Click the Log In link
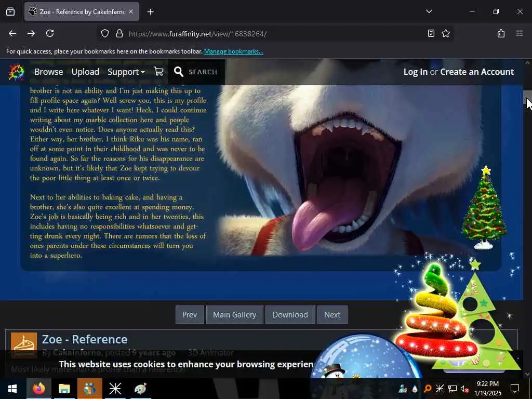This screenshot has height=399, width=532. click(415, 72)
